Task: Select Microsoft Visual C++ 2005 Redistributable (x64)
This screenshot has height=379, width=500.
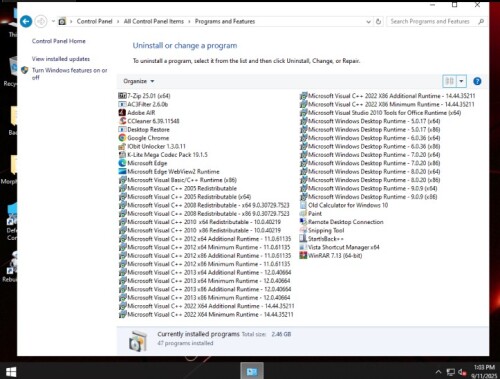Action: (185, 197)
